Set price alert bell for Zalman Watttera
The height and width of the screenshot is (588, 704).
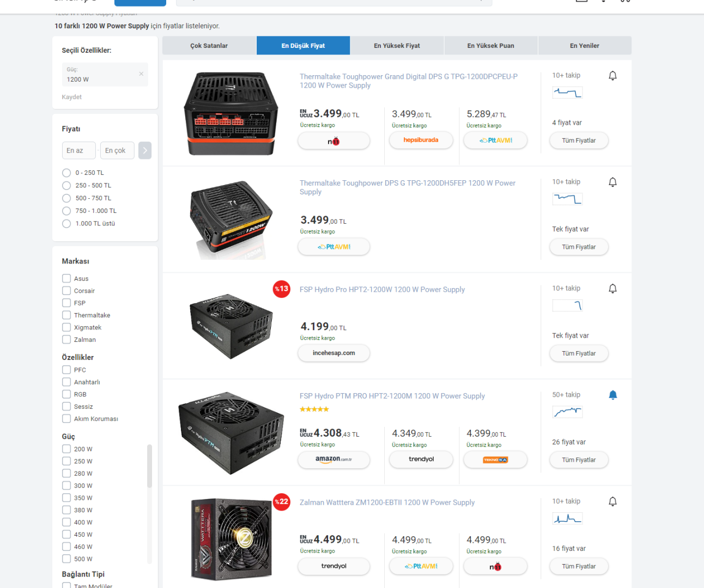tap(612, 501)
